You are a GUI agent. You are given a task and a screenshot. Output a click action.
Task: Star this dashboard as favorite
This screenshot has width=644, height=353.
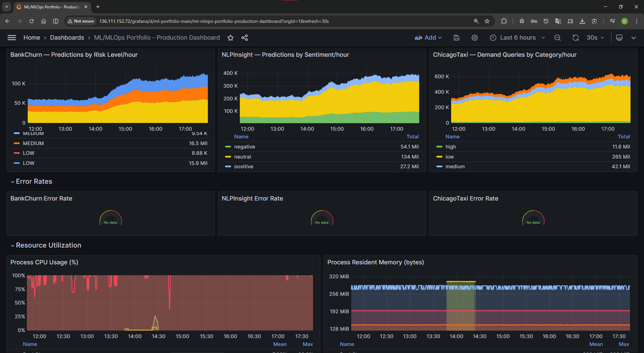[230, 38]
